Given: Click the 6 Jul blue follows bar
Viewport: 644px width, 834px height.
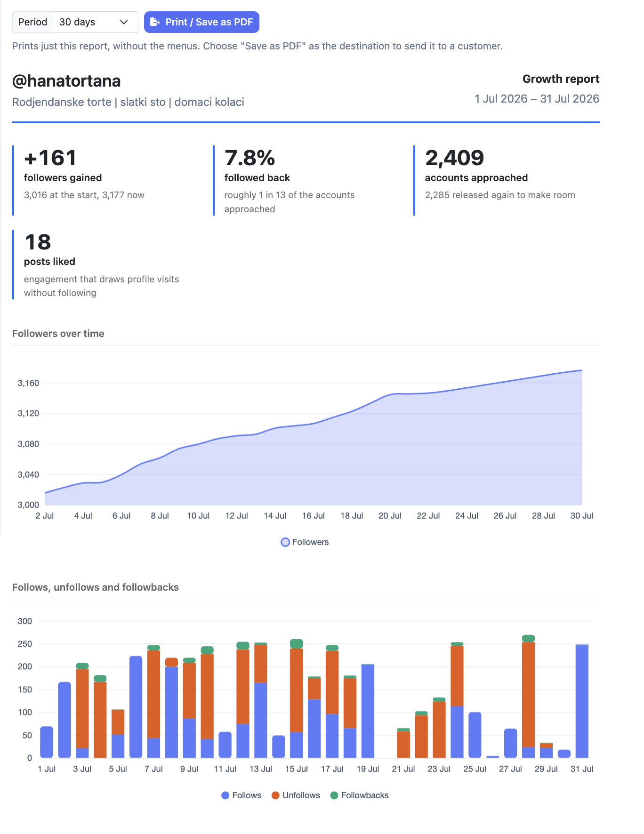Looking at the screenshot, I should tap(136, 707).
